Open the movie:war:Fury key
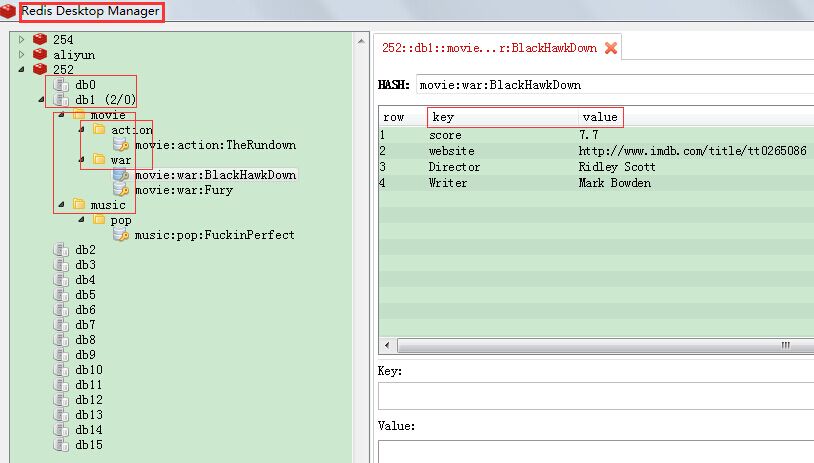The image size is (814, 463). [x=184, y=190]
